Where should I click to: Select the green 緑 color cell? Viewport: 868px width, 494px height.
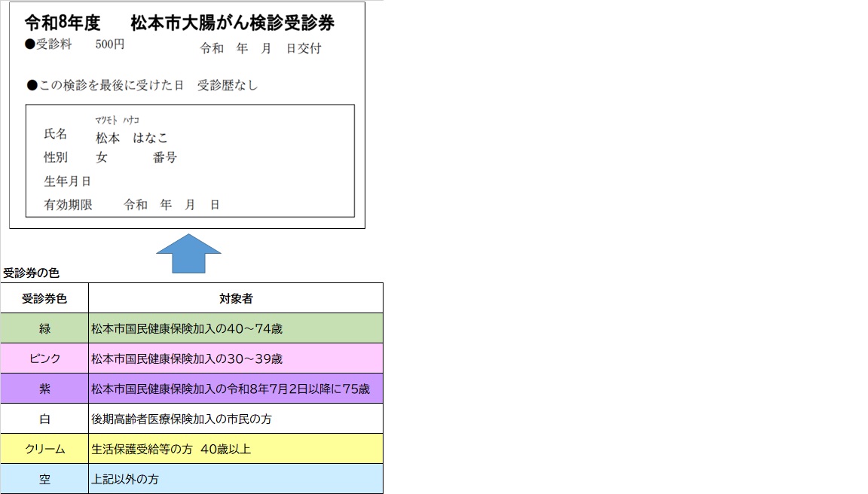pos(44,328)
